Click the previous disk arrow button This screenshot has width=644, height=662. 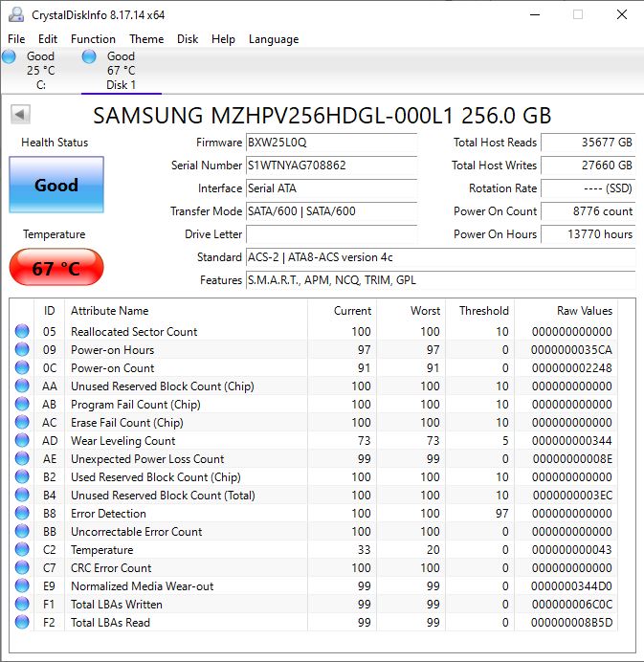[20, 115]
